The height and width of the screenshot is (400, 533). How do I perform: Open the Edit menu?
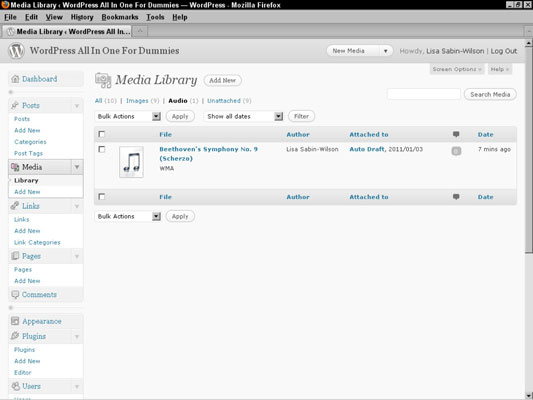click(31, 17)
